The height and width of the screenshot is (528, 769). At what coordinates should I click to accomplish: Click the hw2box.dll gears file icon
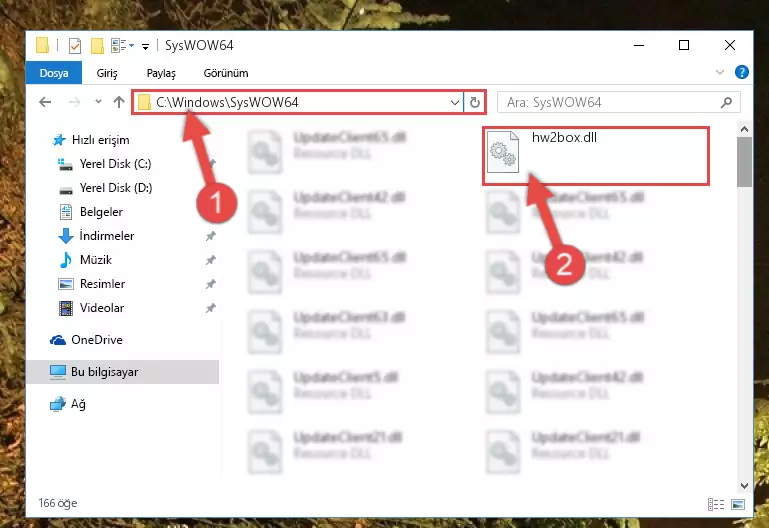pos(503,152)
